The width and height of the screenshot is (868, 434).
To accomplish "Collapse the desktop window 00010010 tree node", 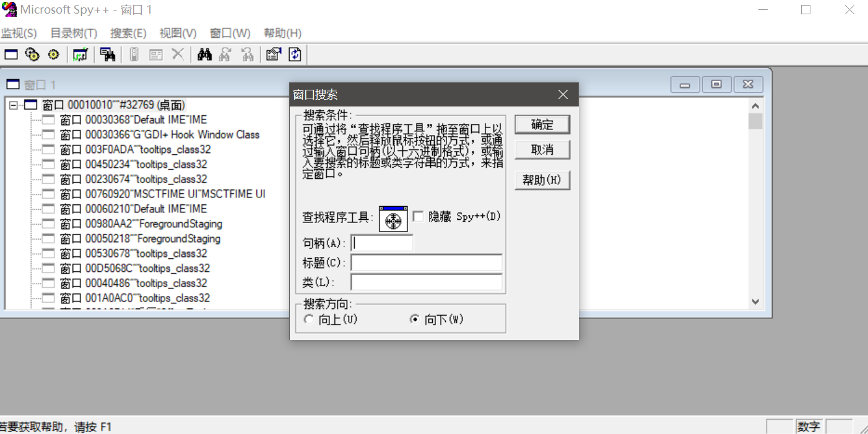I will pos(14,105).
